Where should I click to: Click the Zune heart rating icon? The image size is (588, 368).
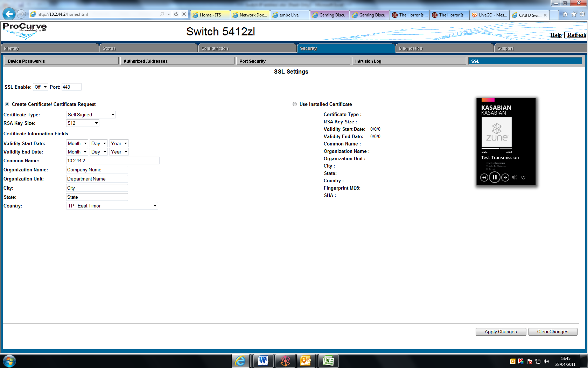tap(523, 178)
